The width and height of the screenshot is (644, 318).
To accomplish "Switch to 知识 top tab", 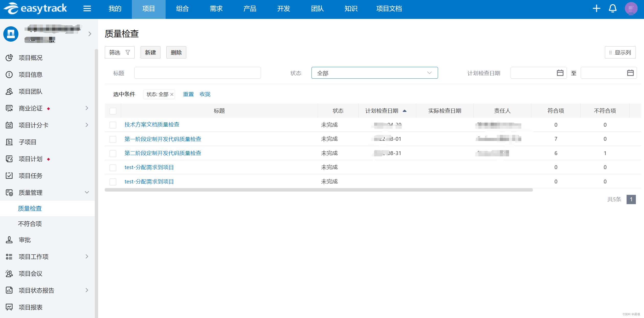I will [x=351, y=9].
